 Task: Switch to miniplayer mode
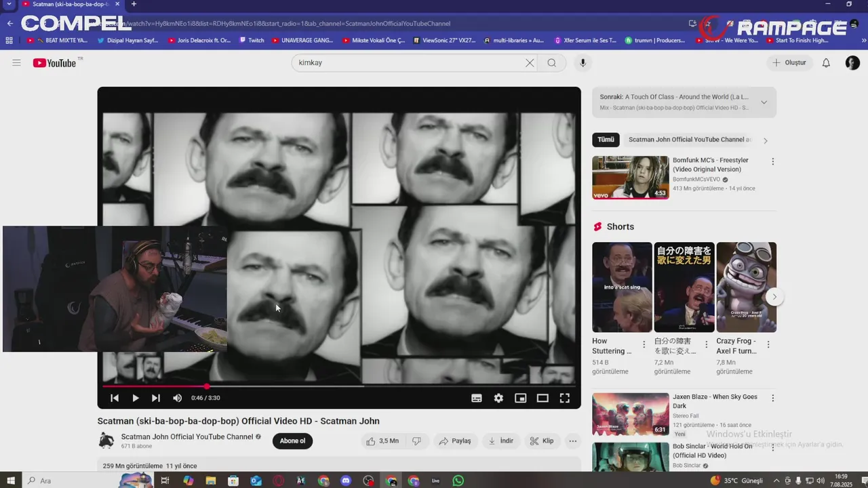521,398
